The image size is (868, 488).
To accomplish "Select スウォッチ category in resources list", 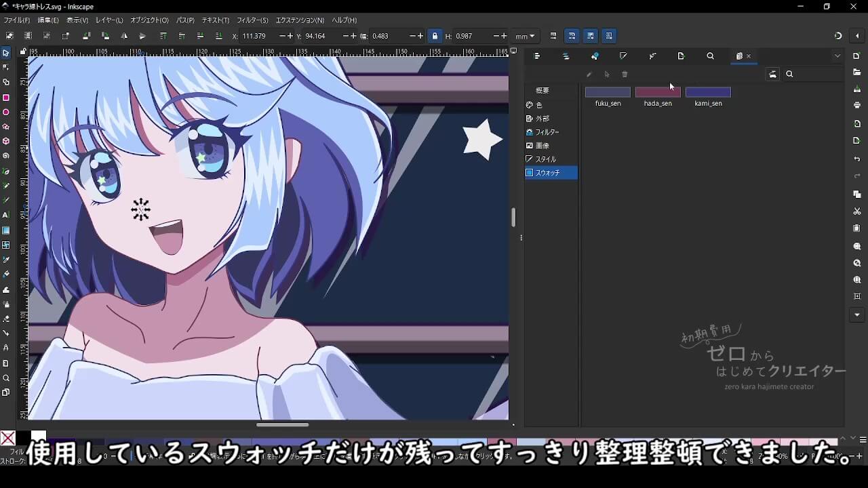I will tap(551, 173).
